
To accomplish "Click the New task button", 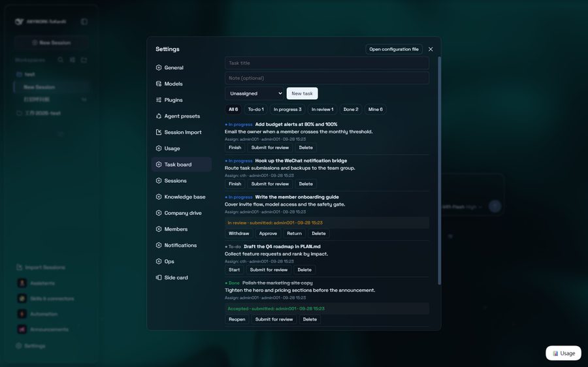I will click(302, 93).
